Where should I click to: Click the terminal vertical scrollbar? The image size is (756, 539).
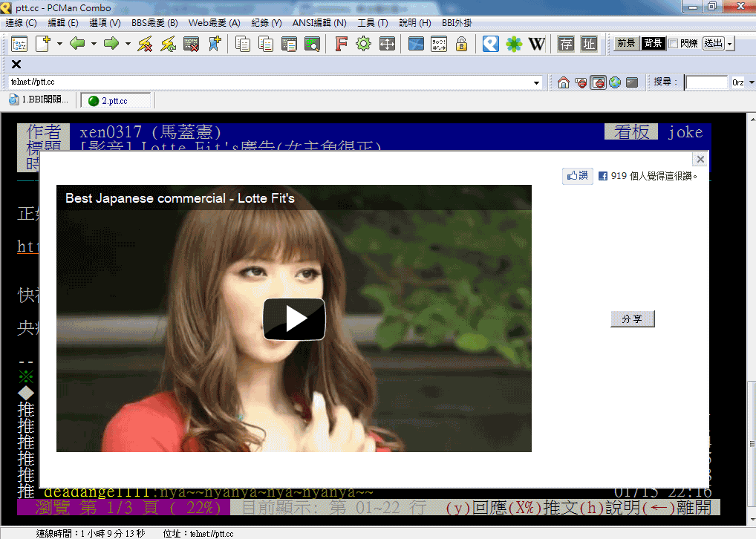tap(752, 319)
